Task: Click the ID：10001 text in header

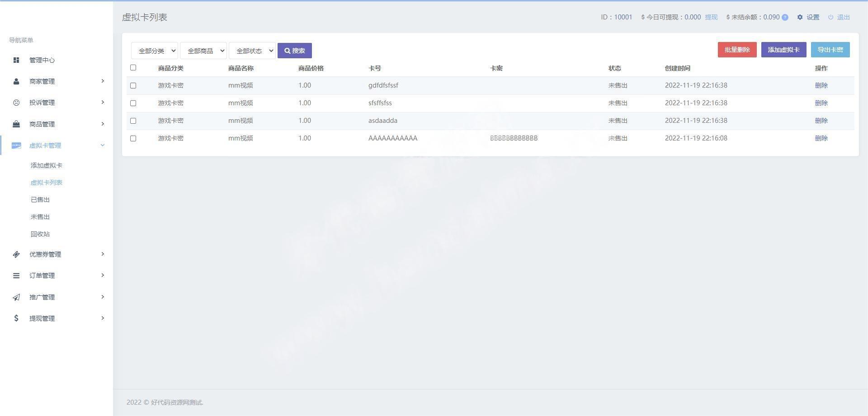Action: pyautogui.click(x=617, y=17)
